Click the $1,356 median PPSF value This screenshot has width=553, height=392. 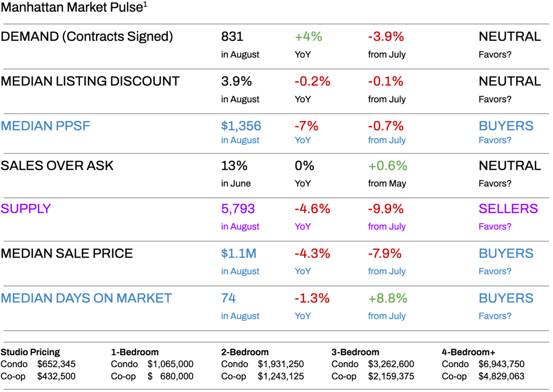tap(241, 126)
